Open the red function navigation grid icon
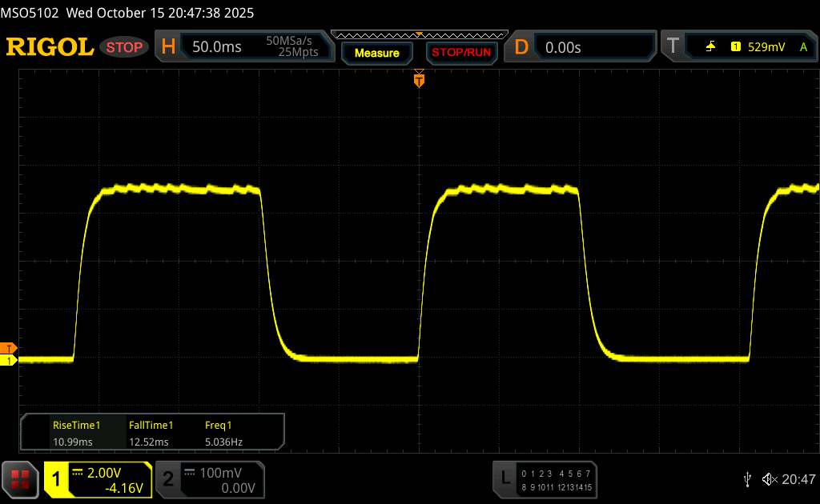 pos(20,478)
